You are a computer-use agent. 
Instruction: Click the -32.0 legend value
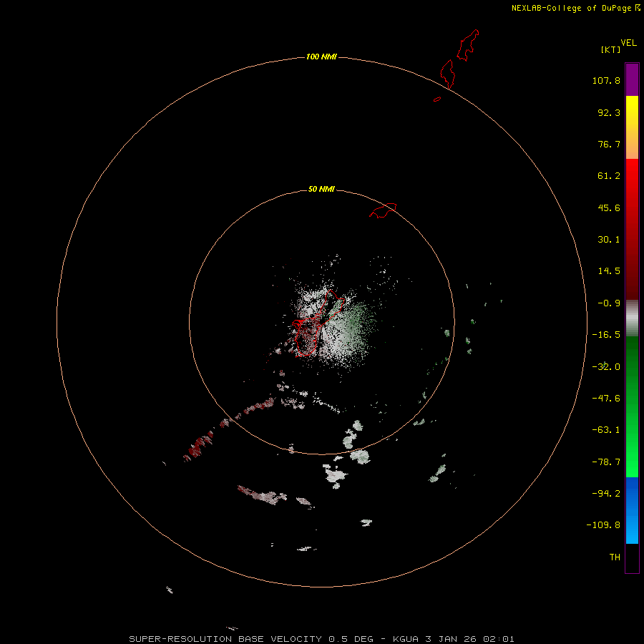pyautogui.click(x=606, y=367)
